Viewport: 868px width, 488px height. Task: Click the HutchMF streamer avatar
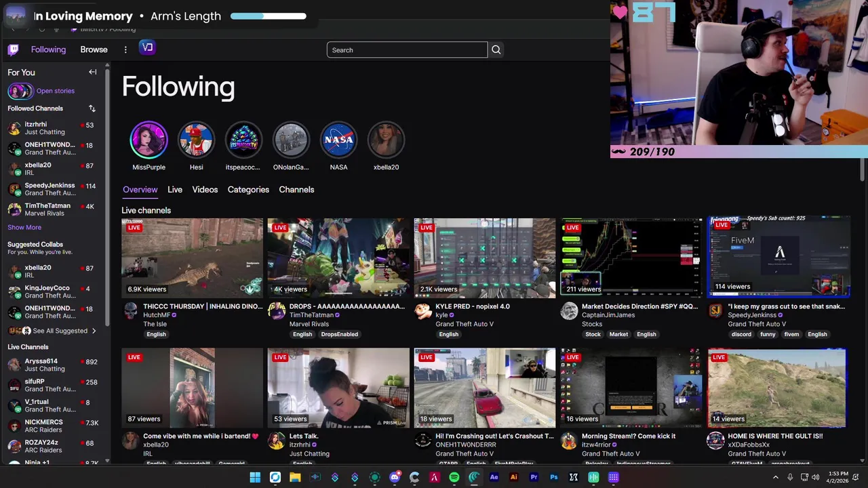130,311
